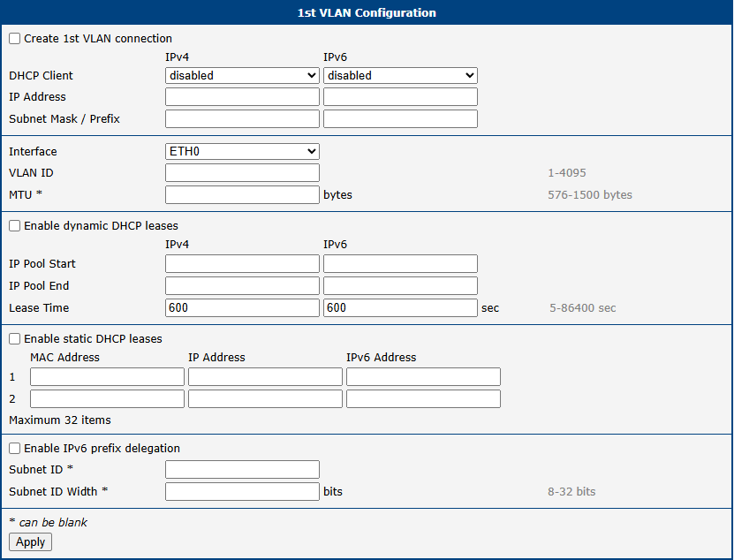
Task: Click IPv6 IP Pool Start field
Action: point(401,263)
